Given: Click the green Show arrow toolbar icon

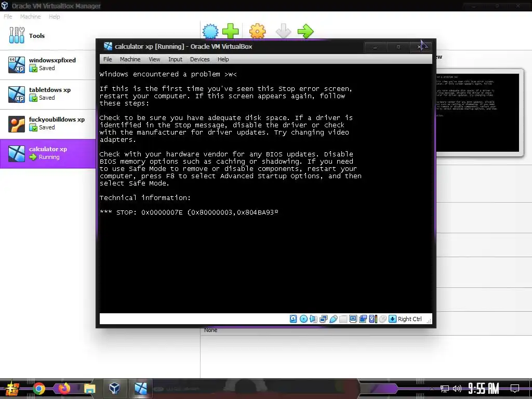Looking at the screenshot, I should pos(305,31).
